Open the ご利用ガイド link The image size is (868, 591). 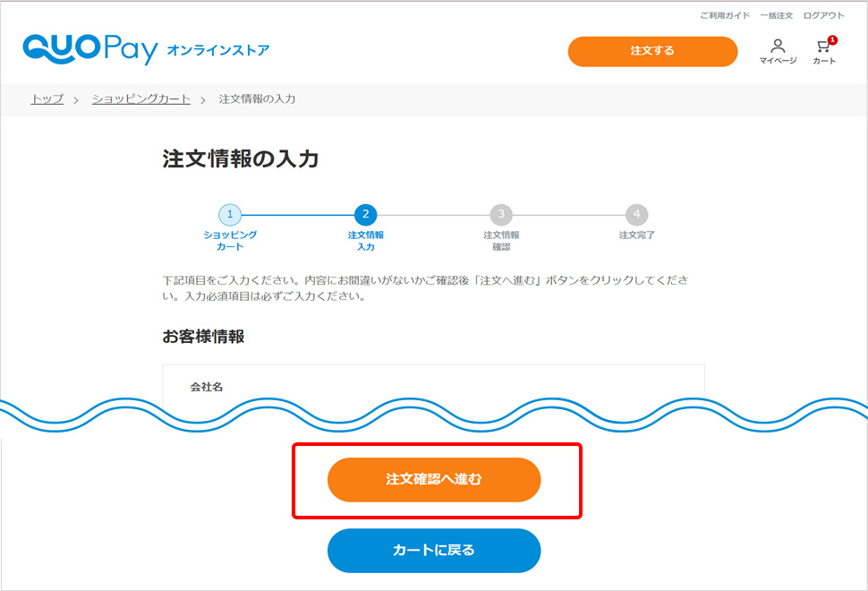(725, 15)
